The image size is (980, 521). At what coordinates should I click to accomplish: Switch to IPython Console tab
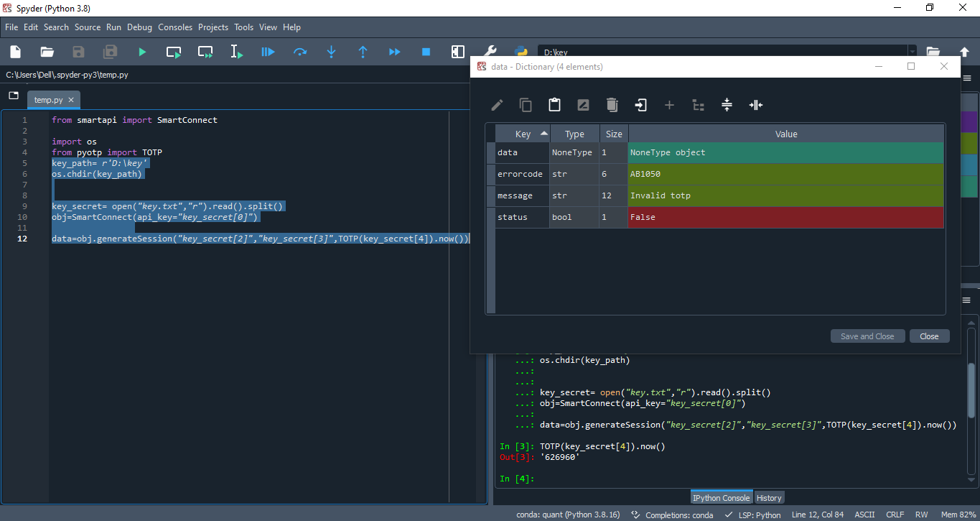[x=722, y=497]
